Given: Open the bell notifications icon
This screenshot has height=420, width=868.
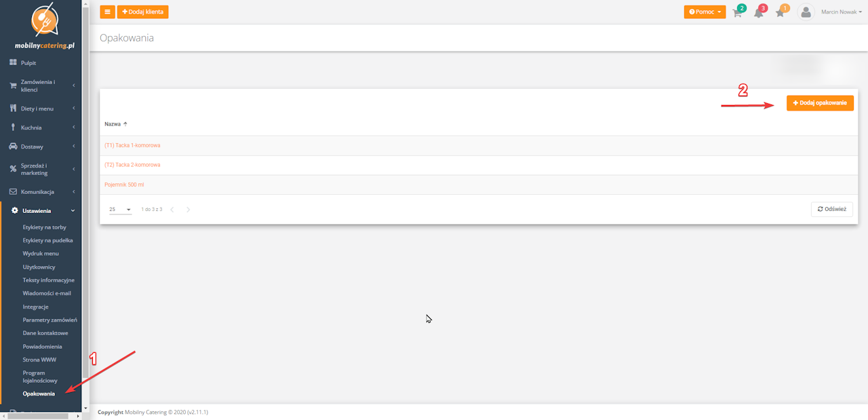Looking at the screenshot, I should coord(759,12).
